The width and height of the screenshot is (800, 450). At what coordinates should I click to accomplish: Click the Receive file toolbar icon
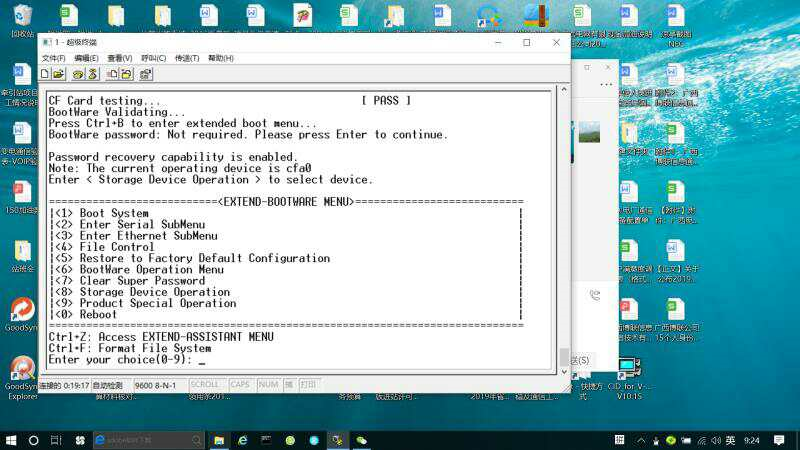pos(126,74)
